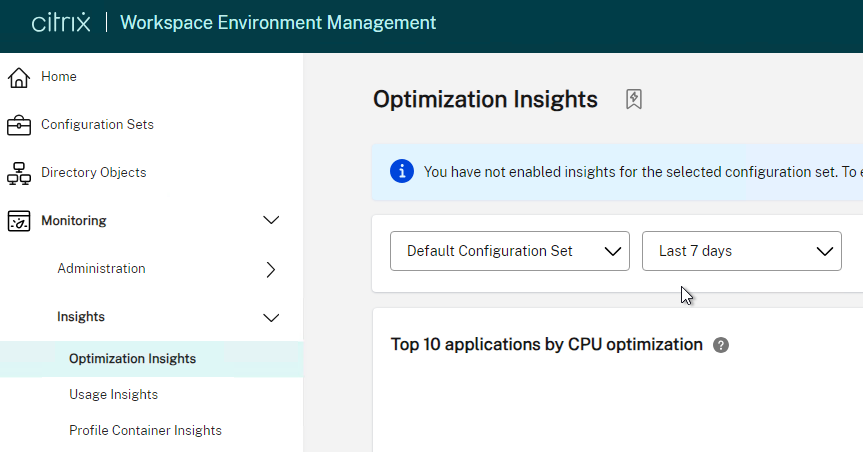Click the blue info icon in banner
The height and width of the screenshot is (452, 863).
402,171
